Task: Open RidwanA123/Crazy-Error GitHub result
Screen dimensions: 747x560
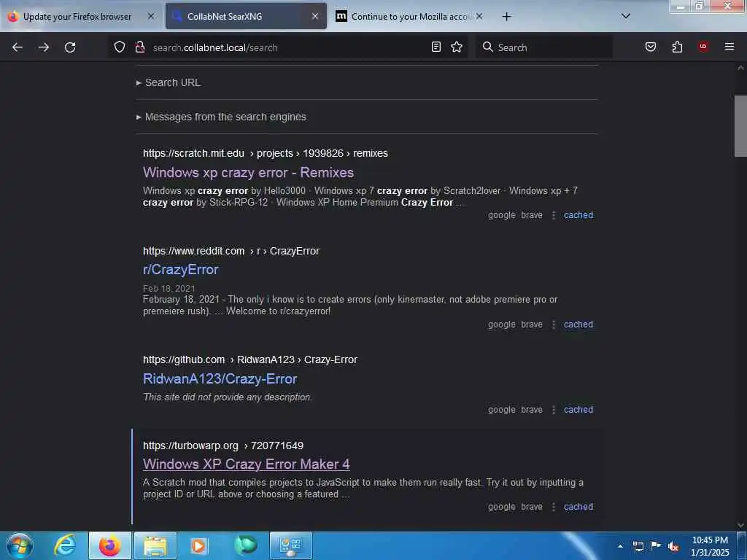Action: pos(220,379)
